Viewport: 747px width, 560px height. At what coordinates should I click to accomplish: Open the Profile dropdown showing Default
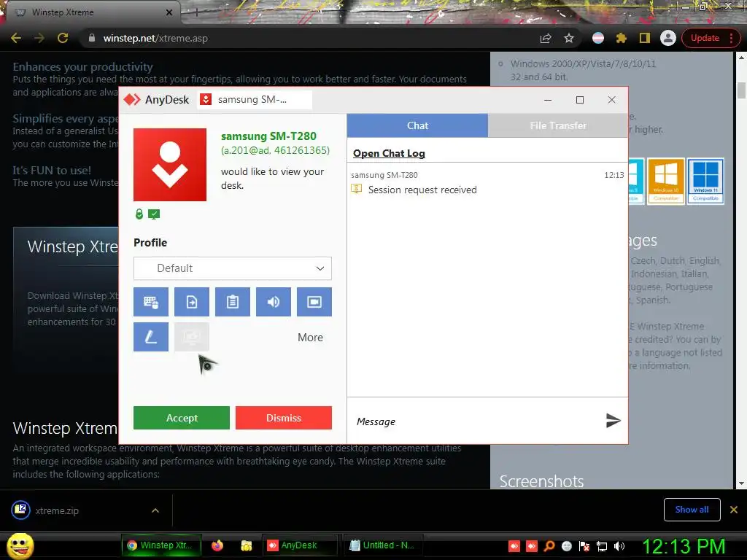point(233,268)
